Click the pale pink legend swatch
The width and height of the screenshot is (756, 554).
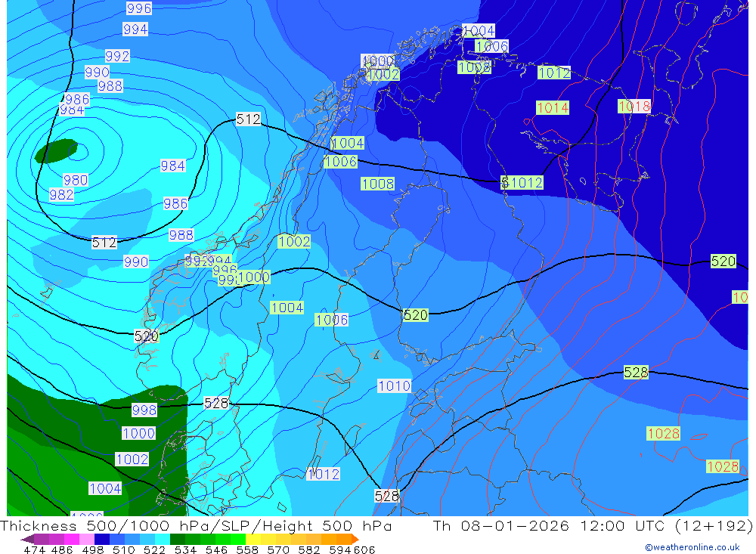pos(87,539)
